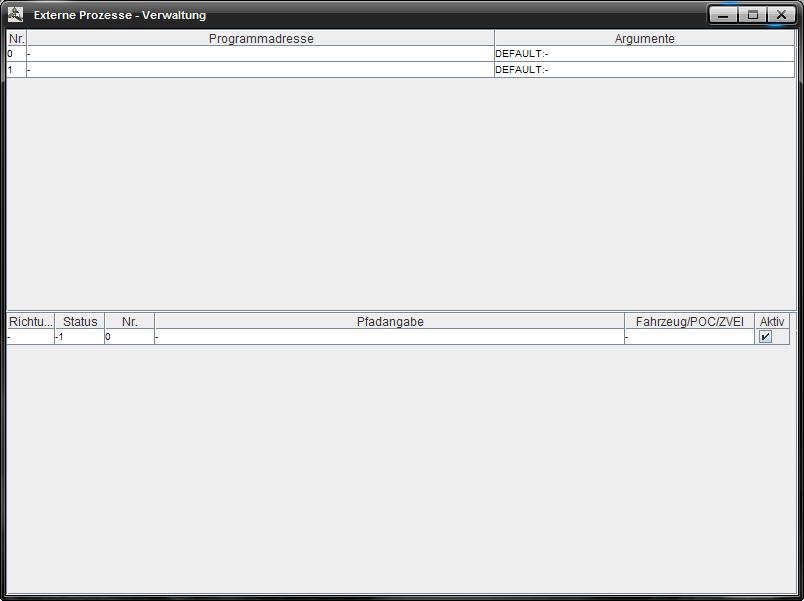
Task: Click the truncated Richtu... column header
Action: tap(30, 322)
